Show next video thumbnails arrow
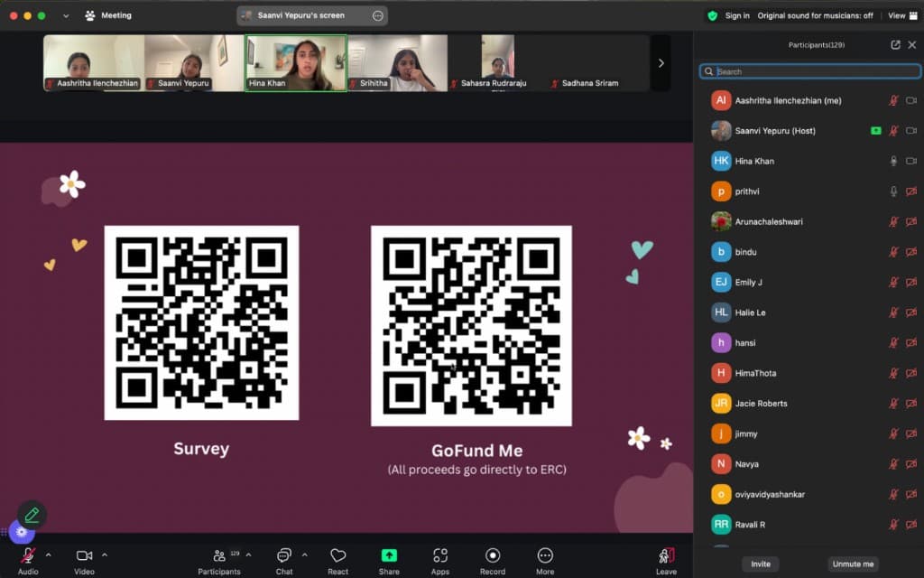 click(x=661, y=63)
